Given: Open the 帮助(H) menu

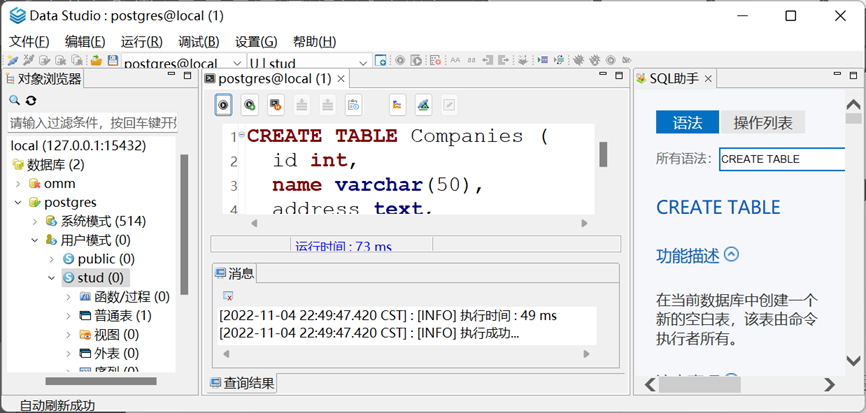Looking at the screenshot, I should pos(314,41).
